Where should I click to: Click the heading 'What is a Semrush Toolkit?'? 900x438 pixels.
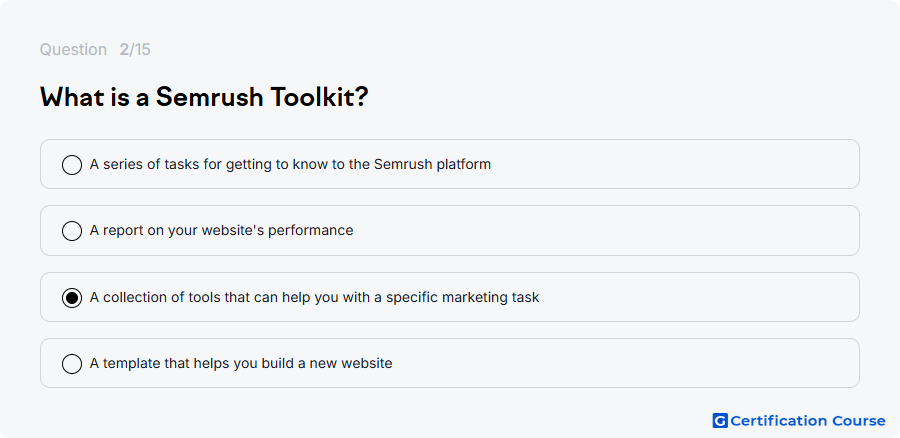tap(204, 97)
